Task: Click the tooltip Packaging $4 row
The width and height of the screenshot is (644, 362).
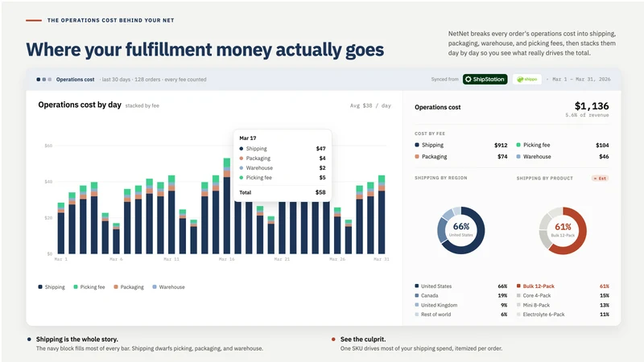Action: point(283,158)
